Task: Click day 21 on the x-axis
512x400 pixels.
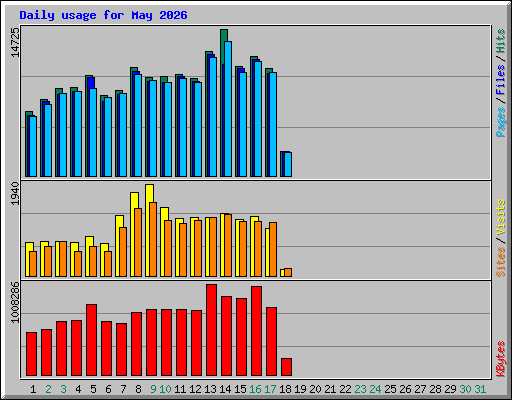Action: (330, 389)
